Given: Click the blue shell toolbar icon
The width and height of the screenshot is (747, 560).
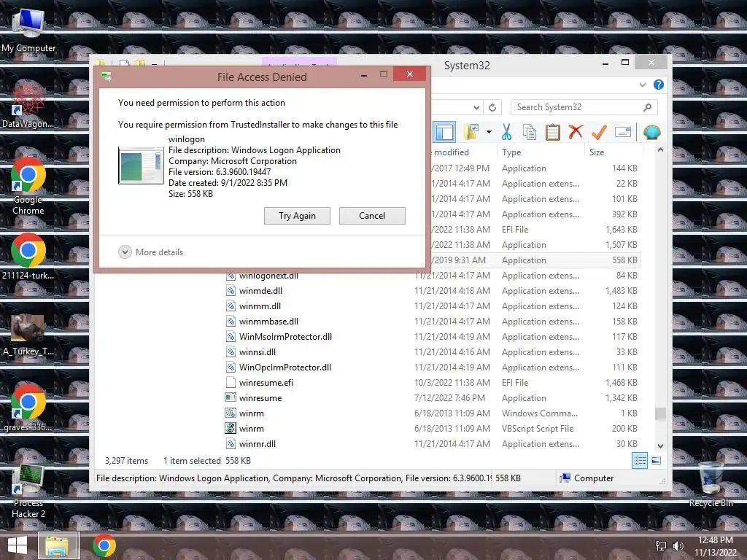Looking at the screenshot, I should [651, 132].
